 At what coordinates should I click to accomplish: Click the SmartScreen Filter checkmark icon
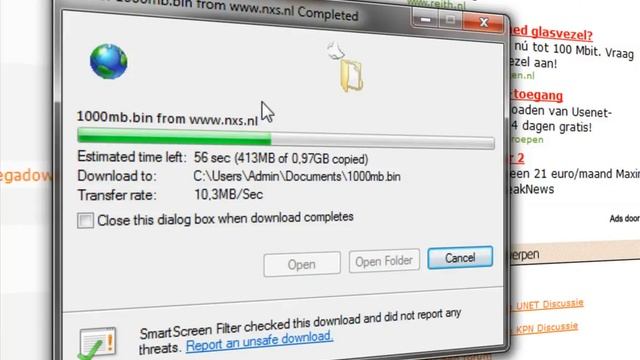[x=98, y=343]
